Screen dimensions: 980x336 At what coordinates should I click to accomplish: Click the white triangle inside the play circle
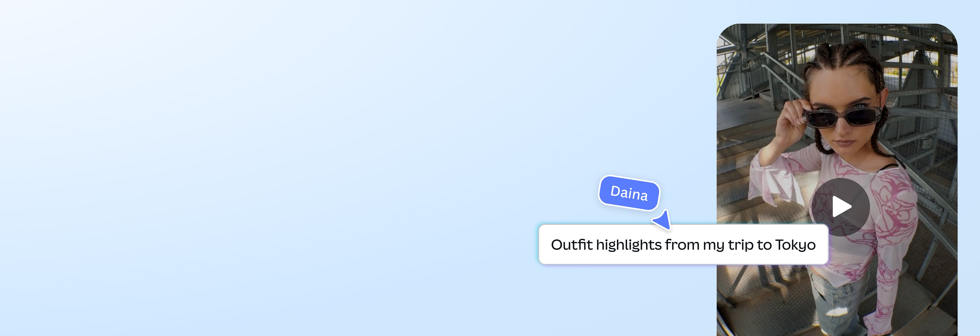point(842,207)
